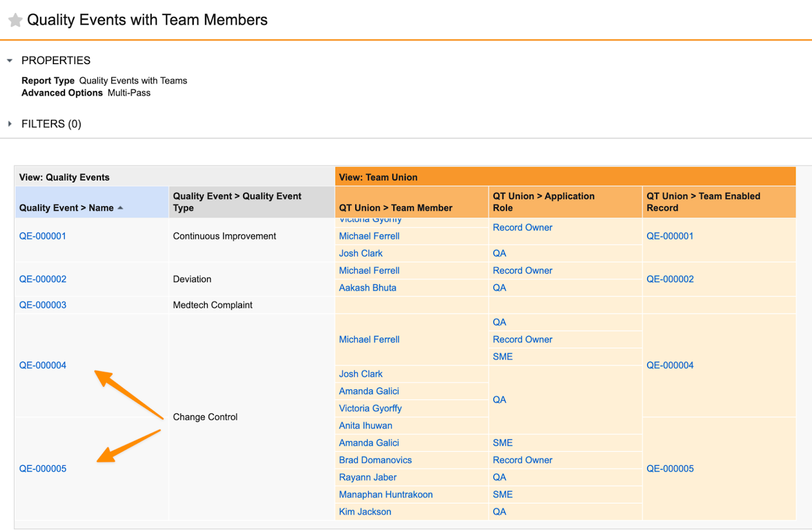Click first QA role for Michael Ferrell, QE-000004
Viewport: 812px width, 531px height.
499,322
